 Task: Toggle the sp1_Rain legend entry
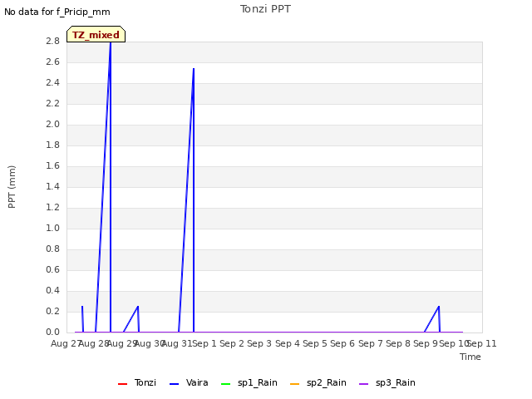[249, 382]
